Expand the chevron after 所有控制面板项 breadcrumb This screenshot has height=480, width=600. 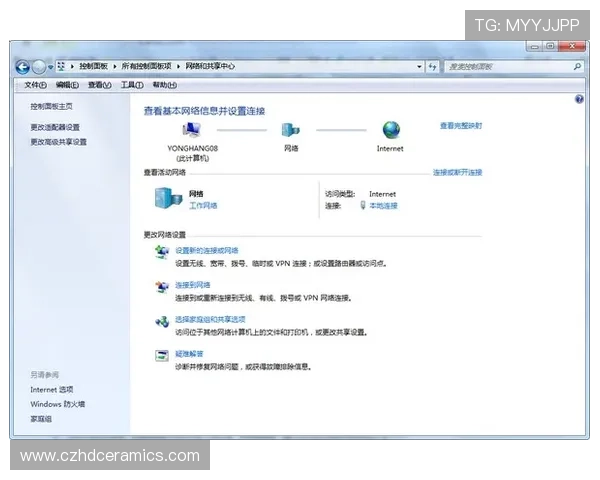[178, 67]
